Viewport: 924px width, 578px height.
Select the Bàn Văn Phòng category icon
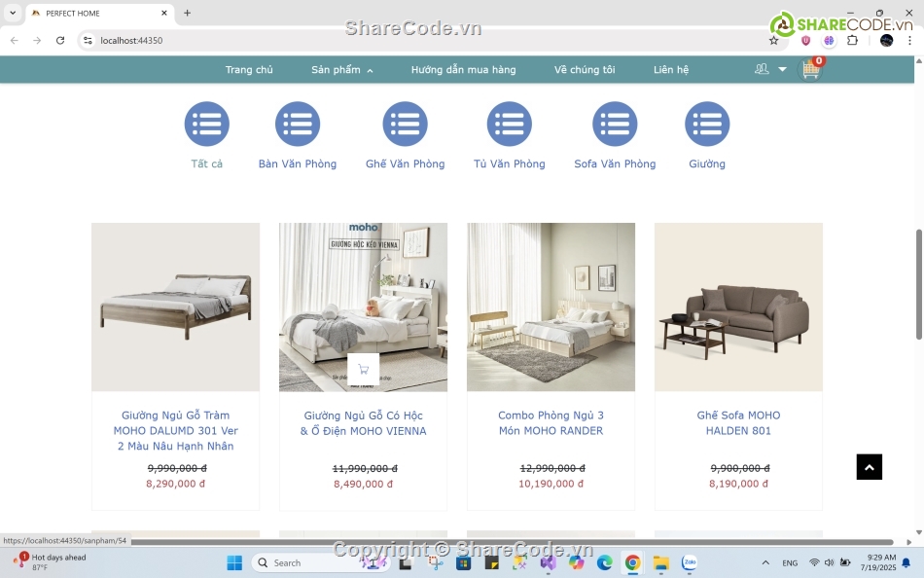(x=298, y=124)
